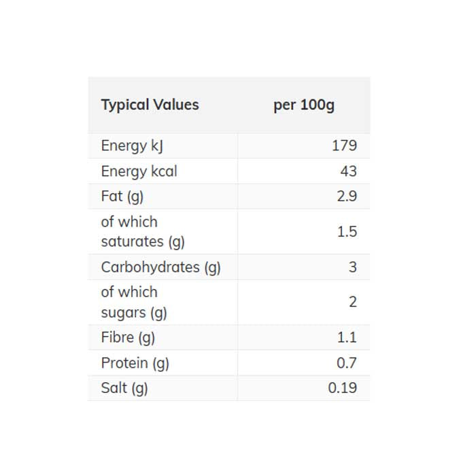Select the 43 kcal value
The width and height of the screenshot is (476, 476).
coord(348,171)
